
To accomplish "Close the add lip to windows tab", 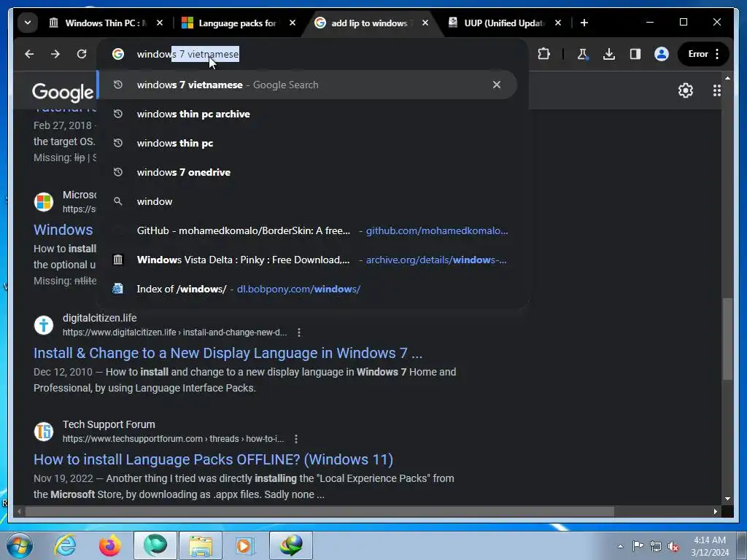I will click(x=425, y=23).
